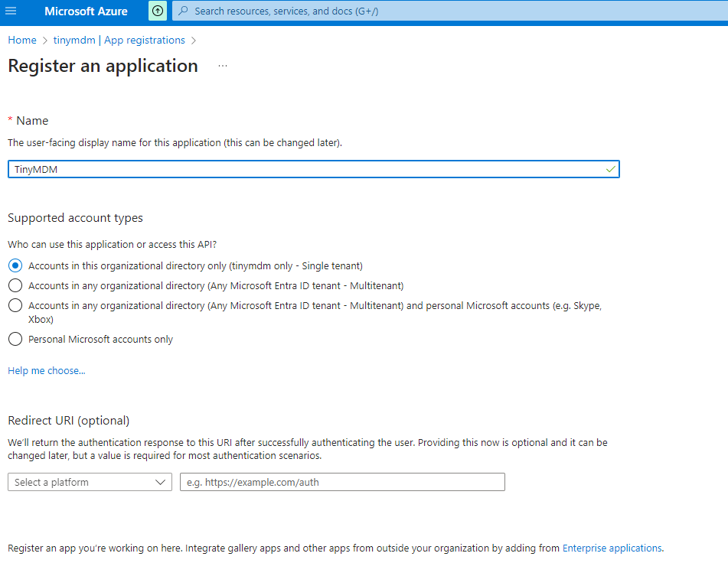Click the Register an application heading
The width and height of the screenshot is (728, 563).
click(103, 66)
